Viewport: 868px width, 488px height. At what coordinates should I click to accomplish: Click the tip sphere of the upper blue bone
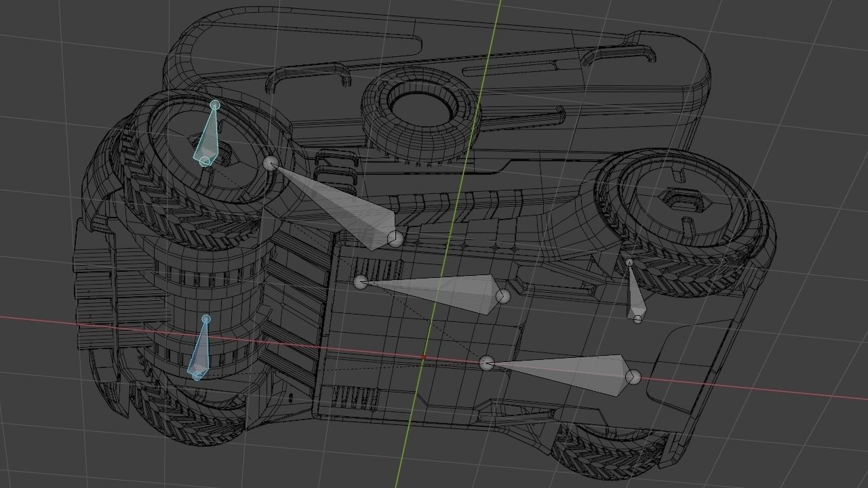pyautogui.click(x=215, y=105)
